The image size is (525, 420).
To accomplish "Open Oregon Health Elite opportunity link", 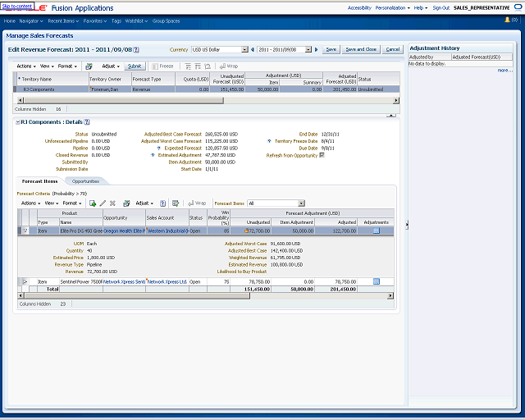I will pos(124,231).
